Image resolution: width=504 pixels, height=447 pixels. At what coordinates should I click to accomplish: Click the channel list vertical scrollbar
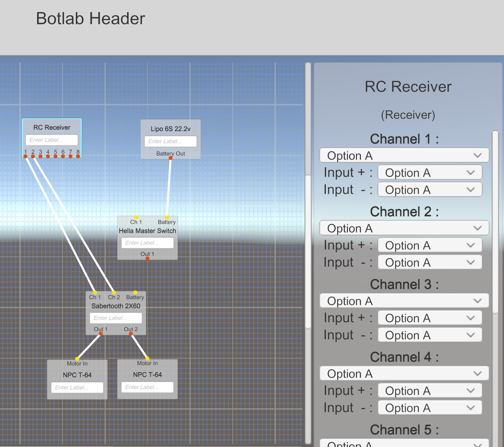point(495,222)
